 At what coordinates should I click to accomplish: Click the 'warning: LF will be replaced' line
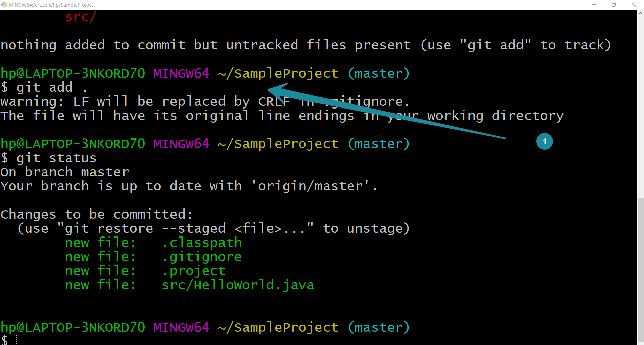205,101
